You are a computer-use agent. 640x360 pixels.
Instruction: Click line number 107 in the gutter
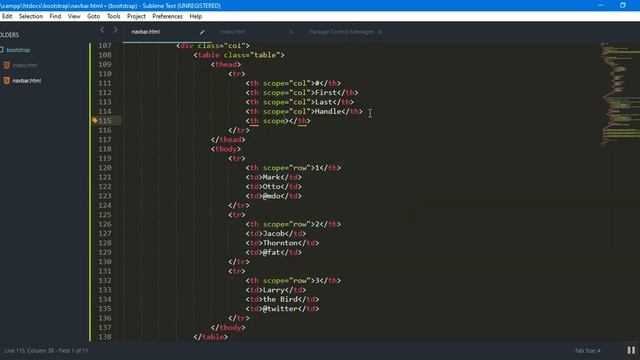(105, 46)
